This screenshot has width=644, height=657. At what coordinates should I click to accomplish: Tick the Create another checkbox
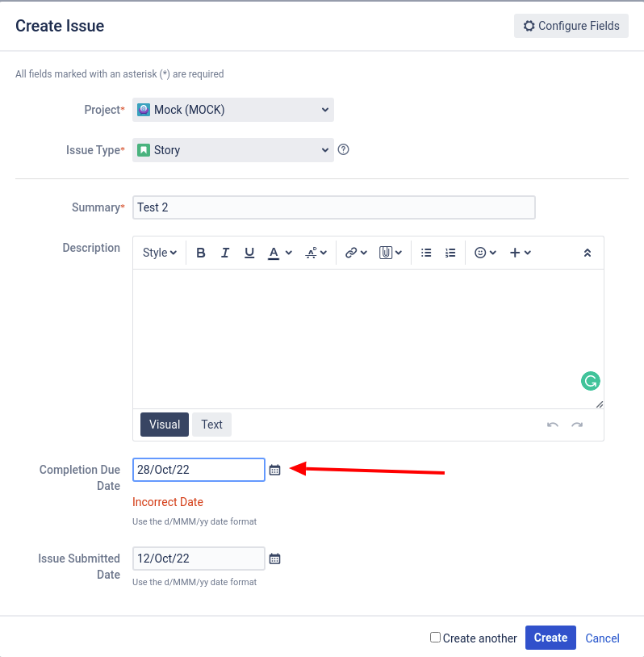435,638
